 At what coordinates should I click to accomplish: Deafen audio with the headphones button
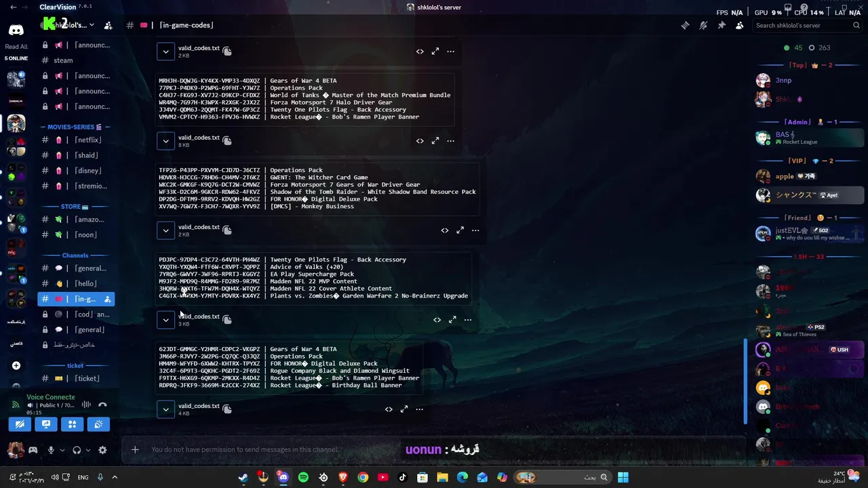tap(77, 450)
